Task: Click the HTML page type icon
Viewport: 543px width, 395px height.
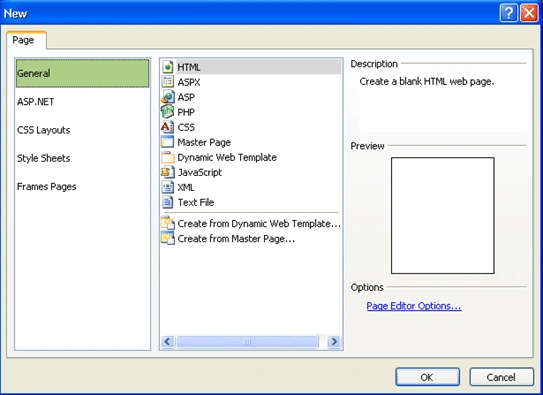Action: click(168, 67)
